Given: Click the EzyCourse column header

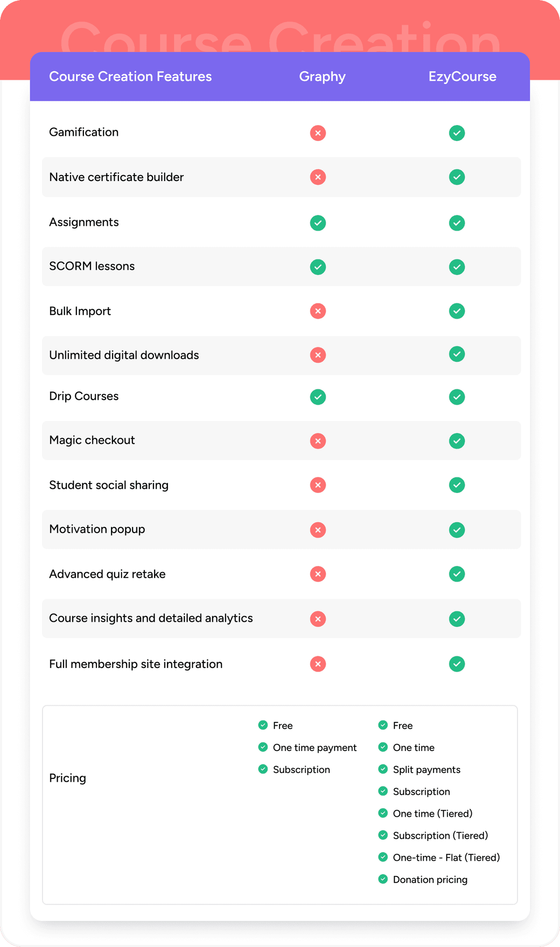Looking at the screenshot, I should click(462, 77).
